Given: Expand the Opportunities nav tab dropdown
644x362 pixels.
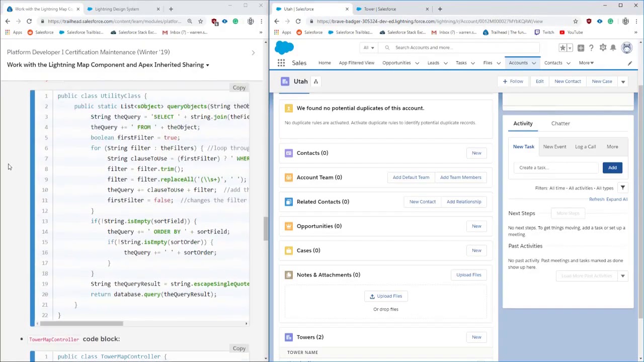Looking at the screenshot, I should click(417, 63).
